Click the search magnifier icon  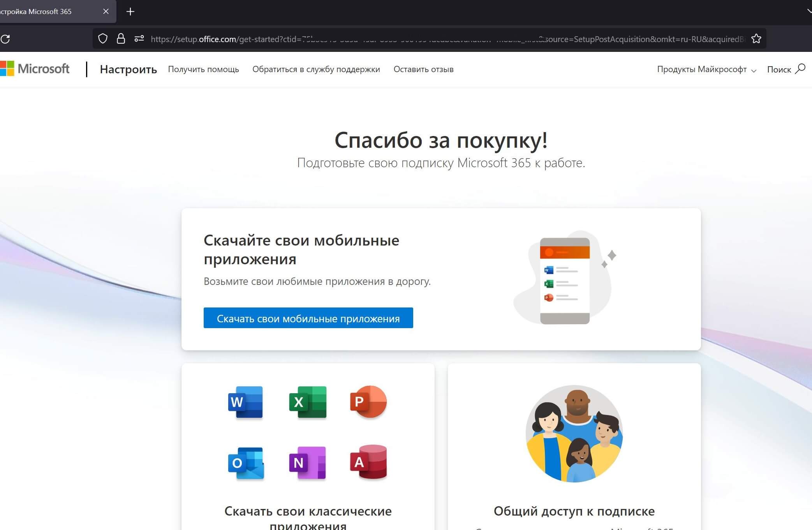point(800,69)
